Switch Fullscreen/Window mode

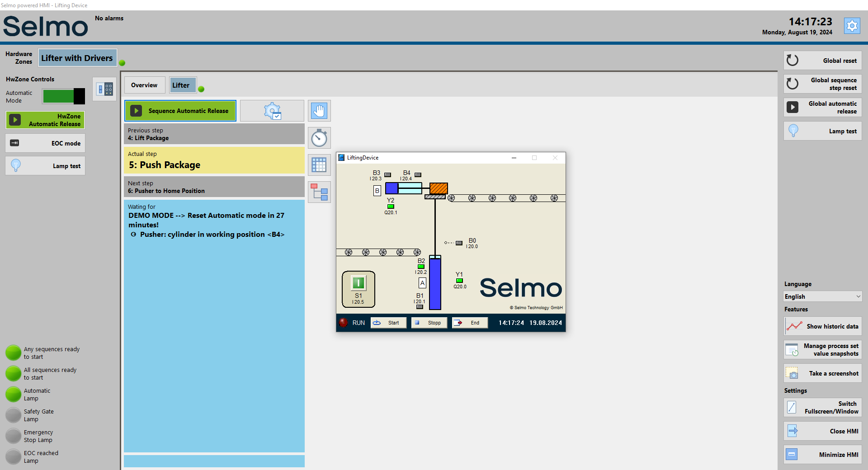click(x=822, y=408)
